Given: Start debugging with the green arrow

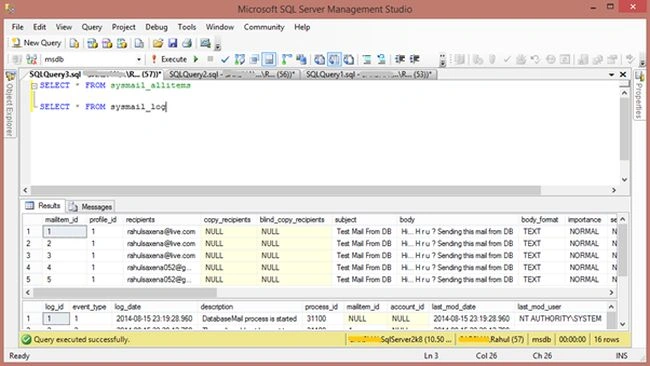Looking at the screenshot, I should click(196, 59).
